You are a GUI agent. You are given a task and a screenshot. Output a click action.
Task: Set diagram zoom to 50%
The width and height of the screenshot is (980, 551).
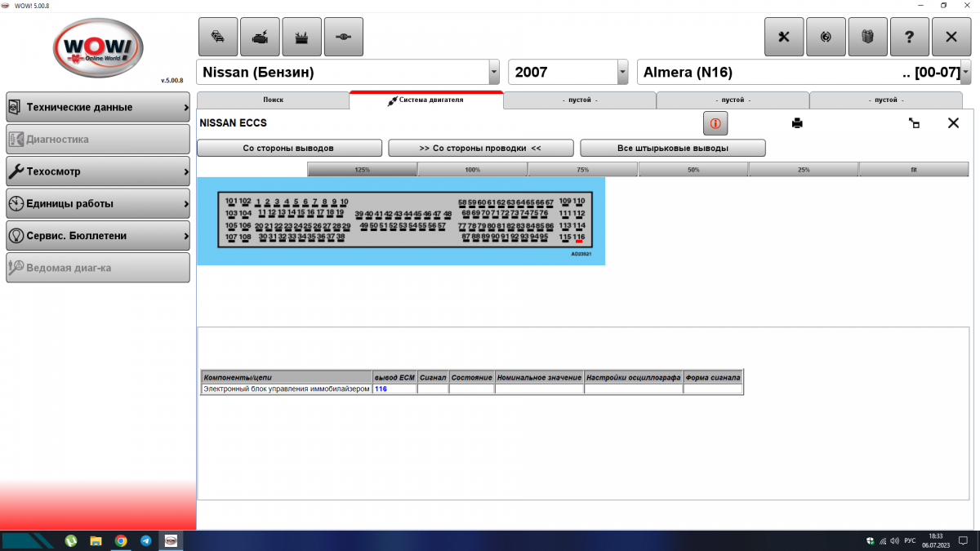point(693,170)
